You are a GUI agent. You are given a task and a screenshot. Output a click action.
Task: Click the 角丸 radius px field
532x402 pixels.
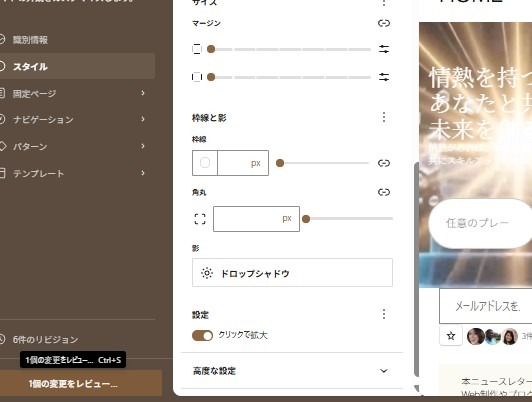coord(256,219)
